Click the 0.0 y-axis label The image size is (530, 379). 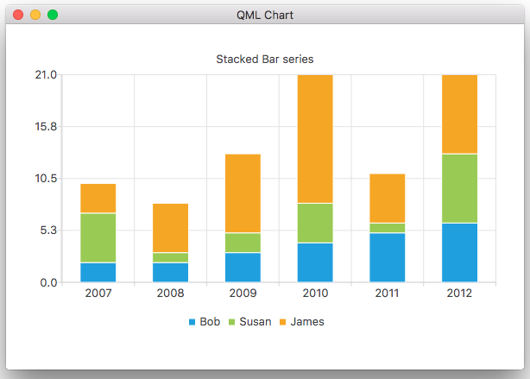coord(49,283)
